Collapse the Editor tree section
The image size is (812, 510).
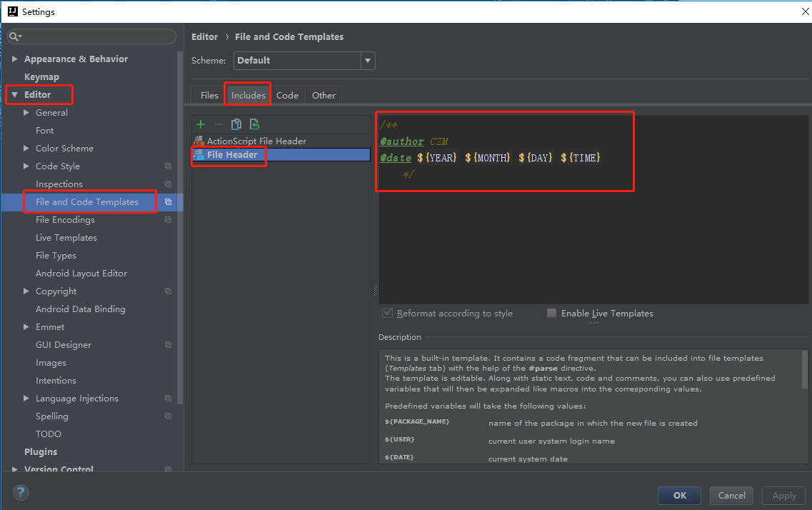(x=14, y=95)
